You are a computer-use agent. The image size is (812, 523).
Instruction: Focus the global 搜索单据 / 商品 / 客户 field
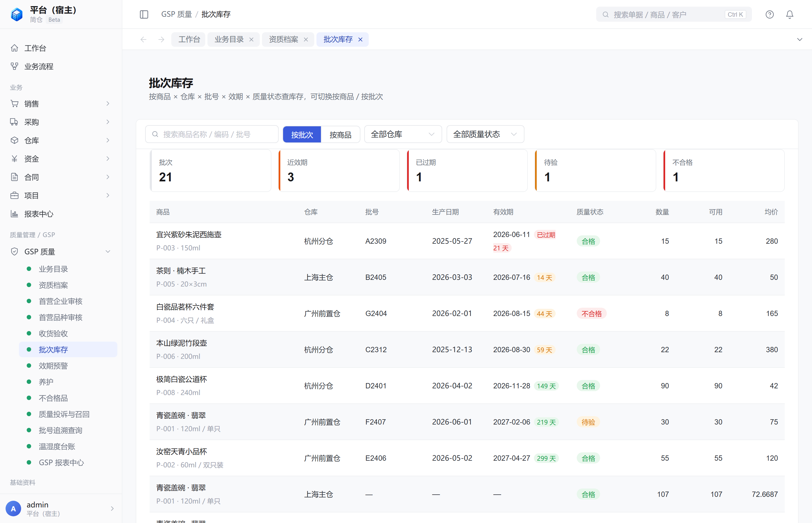click(x=674, y=14)
